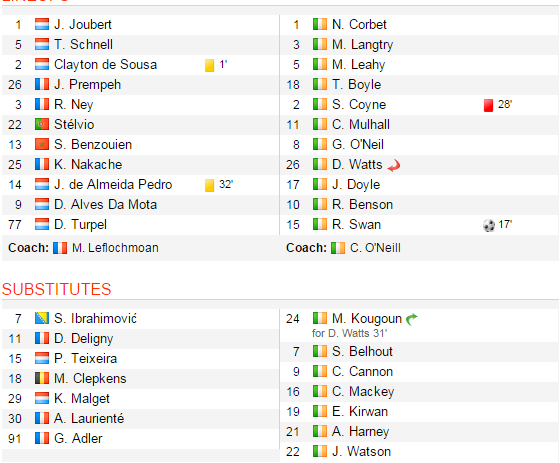Click the SUBSTITUTES section heading
The image size is (560, 463).
57,289
